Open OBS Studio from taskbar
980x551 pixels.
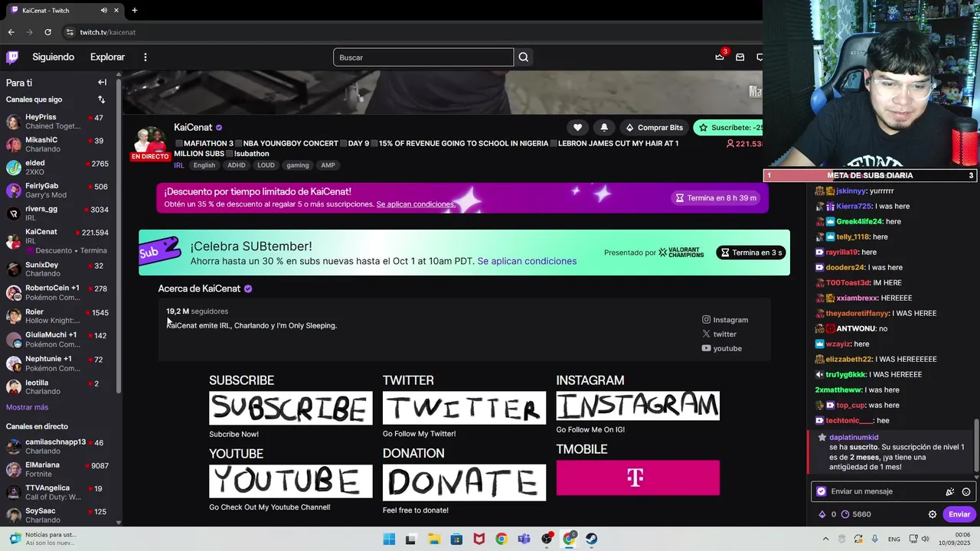(x=547, y=539)
